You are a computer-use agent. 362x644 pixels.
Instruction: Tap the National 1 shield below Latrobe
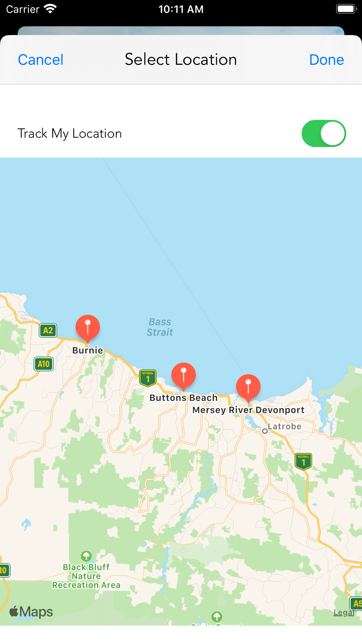tap(303, 461)
